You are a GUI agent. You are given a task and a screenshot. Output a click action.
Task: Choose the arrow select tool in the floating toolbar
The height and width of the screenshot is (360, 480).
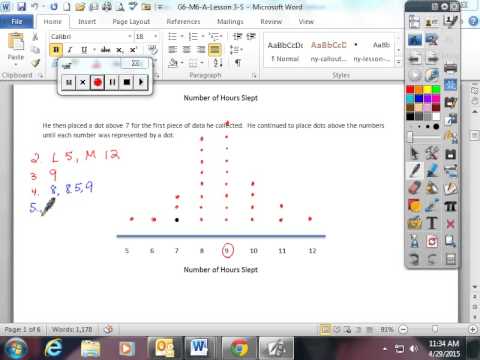click(414, 153)
